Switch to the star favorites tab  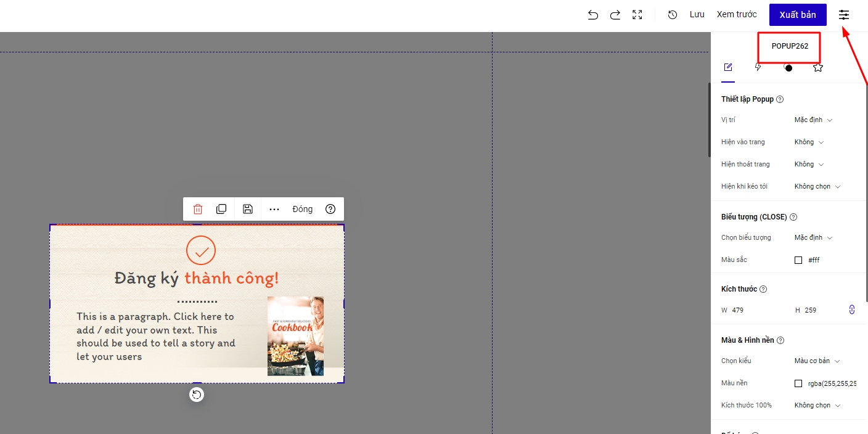pos(818,67)
